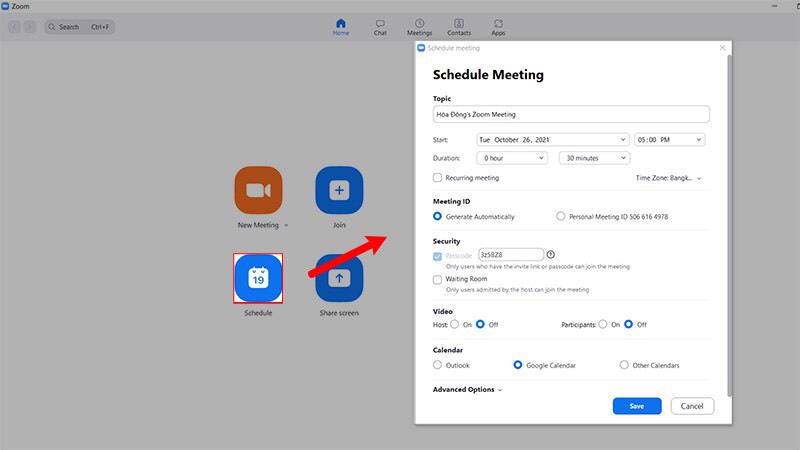Click the passcode help info icon

pos(551,255)
